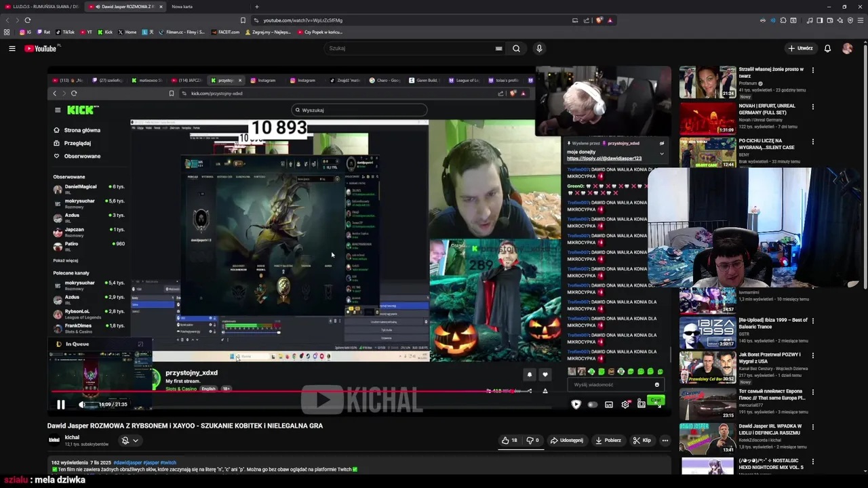
Task: Open options for Jak Borat Przetrwał video
Action: click(x=812, y=355)
